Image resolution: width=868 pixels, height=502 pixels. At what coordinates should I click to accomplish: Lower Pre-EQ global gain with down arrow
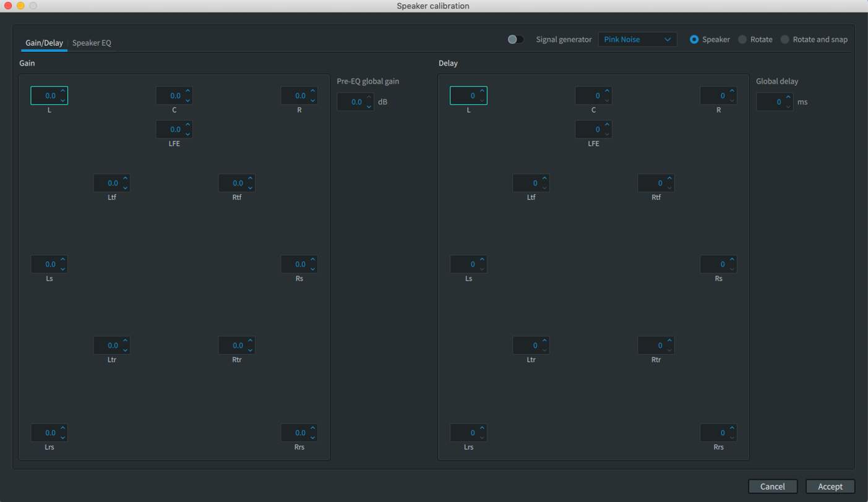pos(369,106)
